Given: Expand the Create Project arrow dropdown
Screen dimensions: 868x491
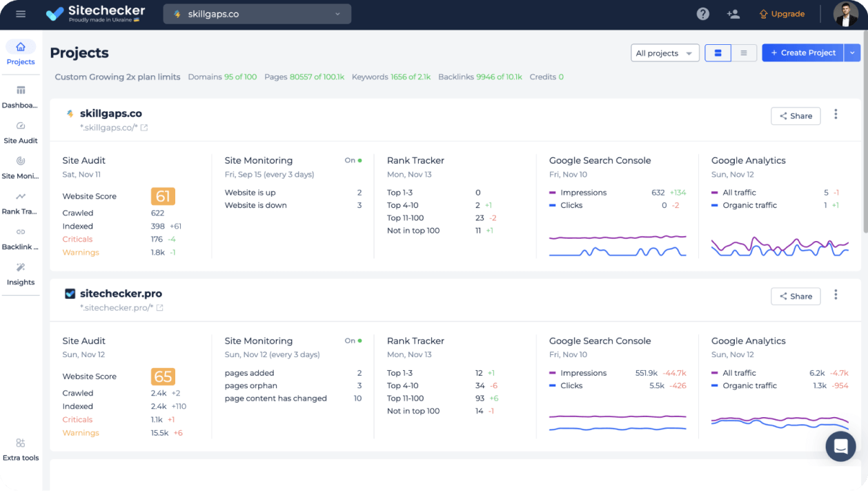Looking at the screenshot, I should (x=852, y=53).
